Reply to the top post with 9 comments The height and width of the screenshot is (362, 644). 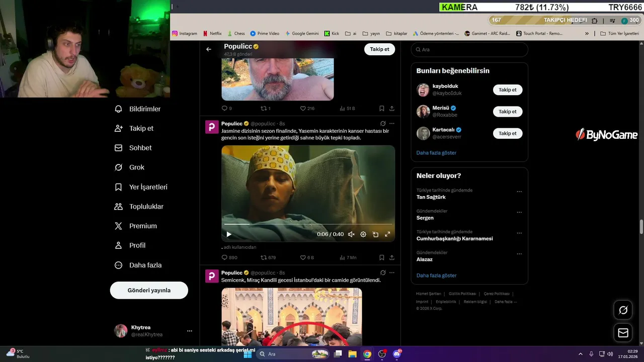(x=227, y=108)
